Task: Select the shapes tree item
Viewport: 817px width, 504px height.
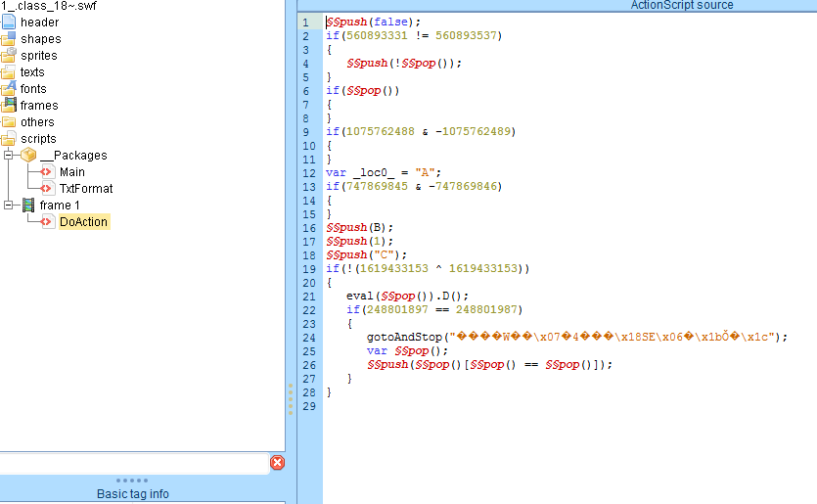Action: 41,38
